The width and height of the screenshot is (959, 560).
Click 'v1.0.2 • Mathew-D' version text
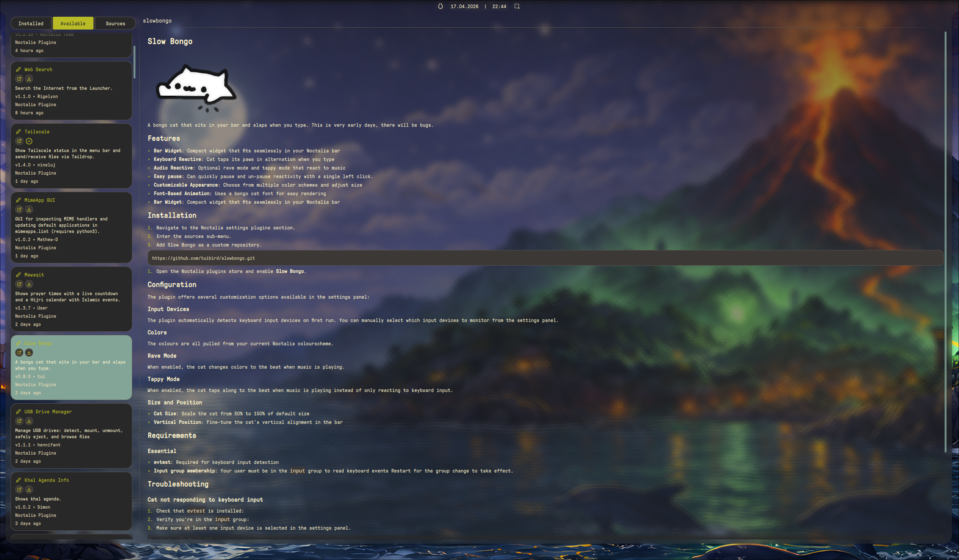pos(37,240)
